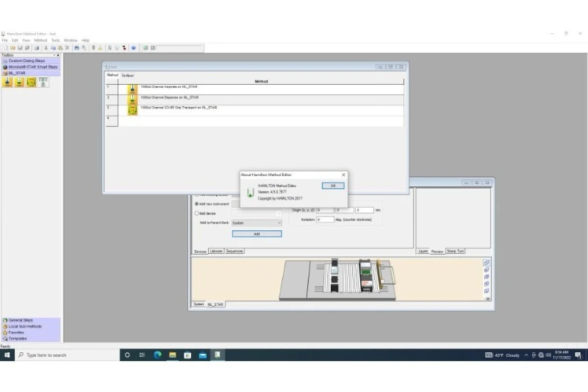Click the Save disk icon in toolbar

20,48
